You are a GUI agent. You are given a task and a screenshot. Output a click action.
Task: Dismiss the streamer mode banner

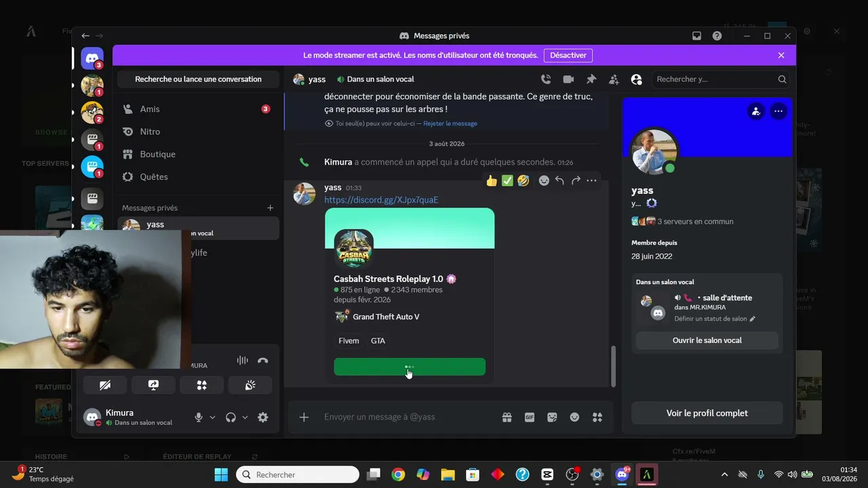[781, 56]
